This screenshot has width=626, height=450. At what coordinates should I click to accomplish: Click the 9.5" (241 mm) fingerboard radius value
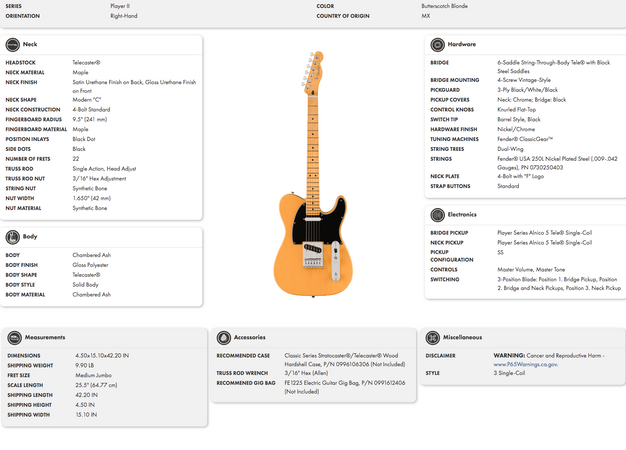point(90,119)
